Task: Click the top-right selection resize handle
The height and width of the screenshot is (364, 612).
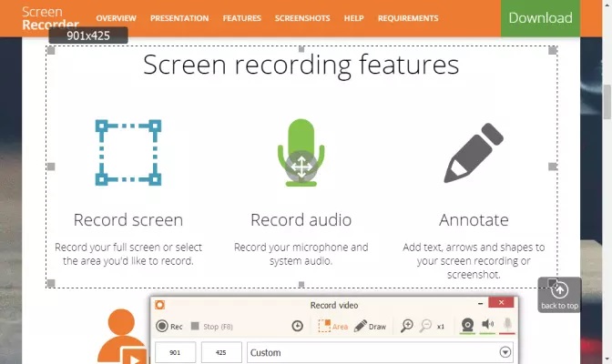Action: coord(552,50)
